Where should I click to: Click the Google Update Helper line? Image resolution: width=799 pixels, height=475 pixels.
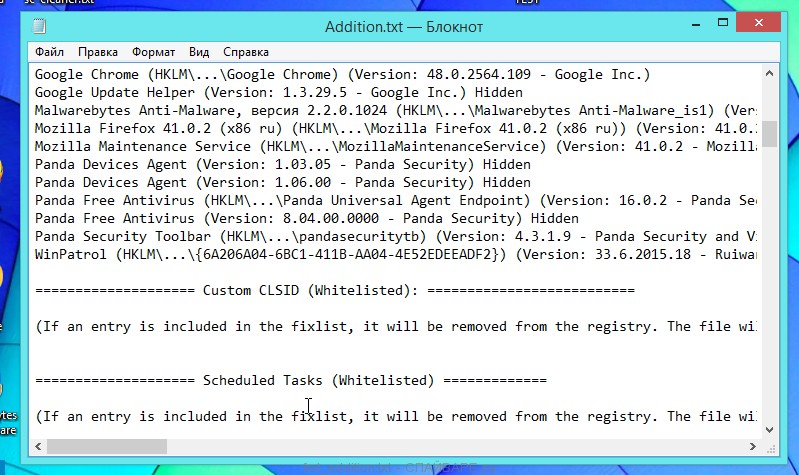[279, 92]
